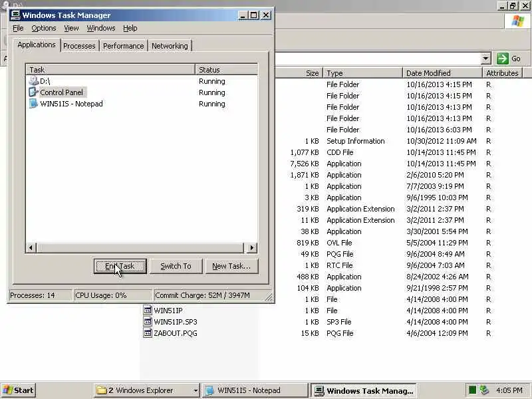The image size is (532, 399).
Task: Open the Options menu
Action: (44, 28)
